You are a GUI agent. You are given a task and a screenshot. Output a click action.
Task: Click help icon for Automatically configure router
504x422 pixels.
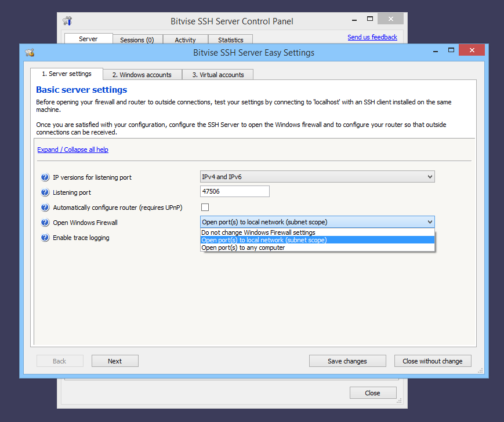click(45, 208)
